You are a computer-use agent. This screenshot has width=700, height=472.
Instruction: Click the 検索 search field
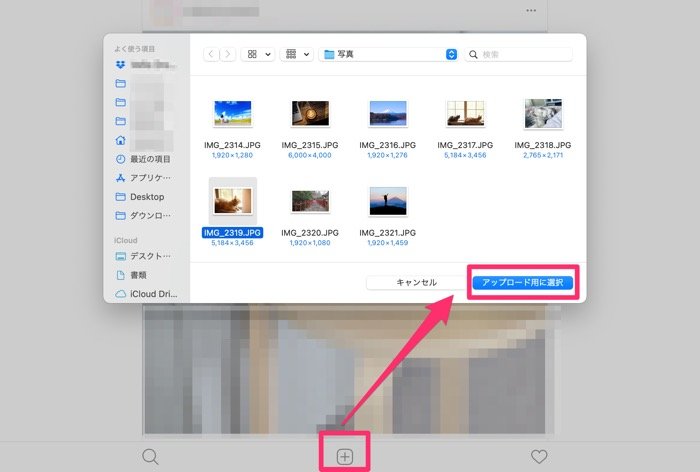(522, 54)
